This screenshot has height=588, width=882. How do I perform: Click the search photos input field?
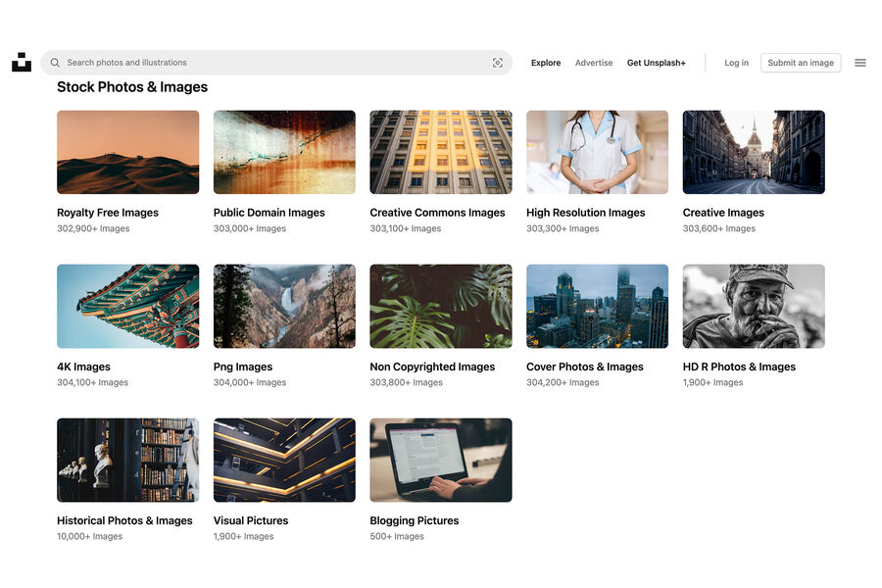point(276,63)
